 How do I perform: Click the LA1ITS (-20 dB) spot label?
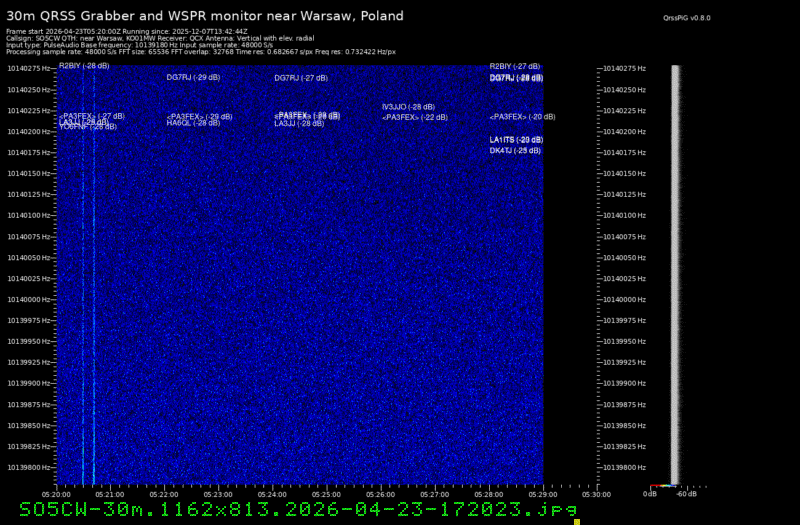[x=515, y=139]
